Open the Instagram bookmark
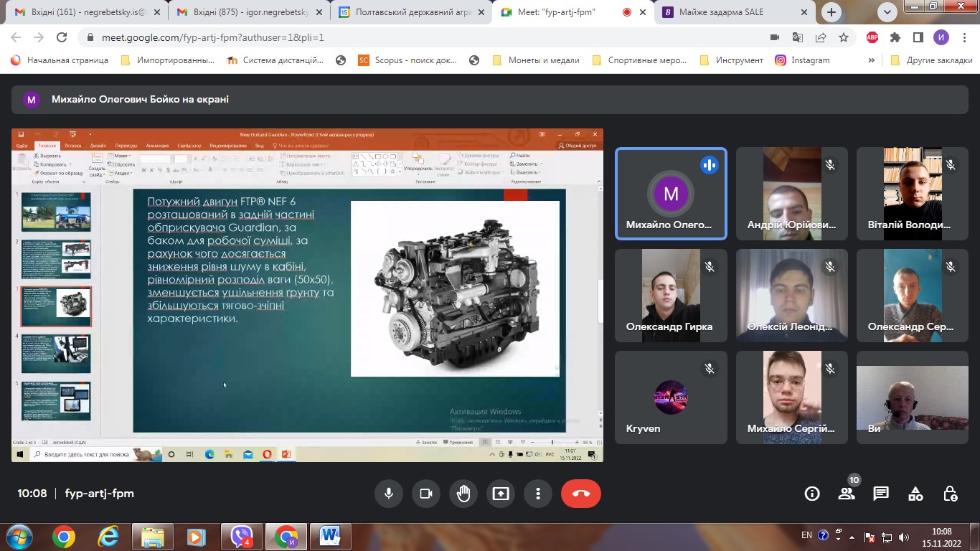 [x=803, y=60]
